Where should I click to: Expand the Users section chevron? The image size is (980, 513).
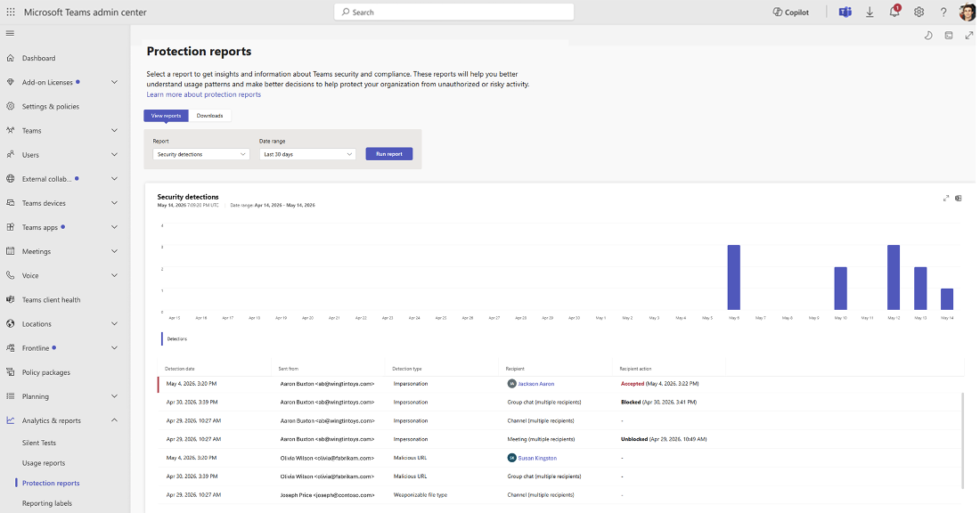pos(114,155)
